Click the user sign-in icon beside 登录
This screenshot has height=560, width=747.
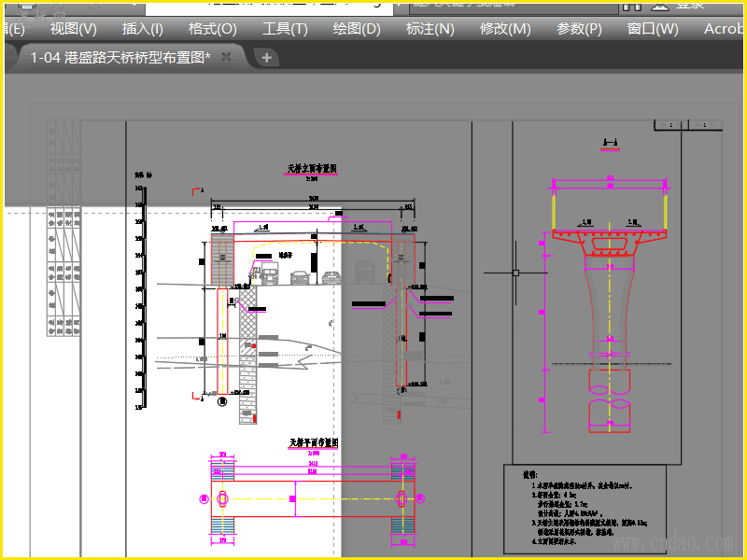[x=660, y=7]
